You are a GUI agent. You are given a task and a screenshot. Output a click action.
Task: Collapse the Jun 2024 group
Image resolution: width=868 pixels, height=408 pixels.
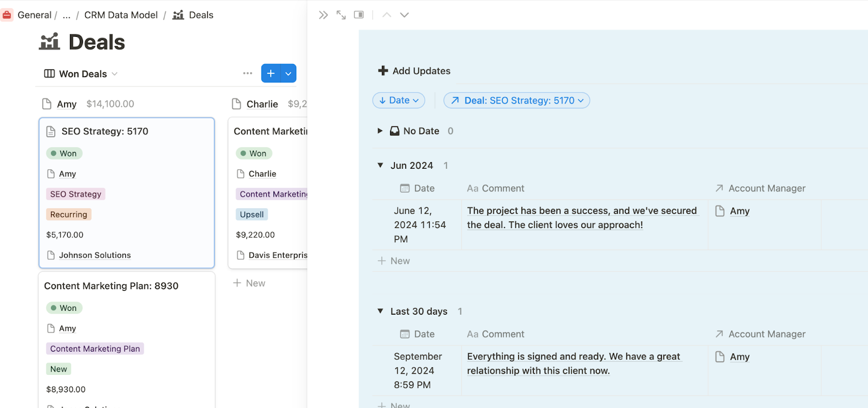pos(380,165)
